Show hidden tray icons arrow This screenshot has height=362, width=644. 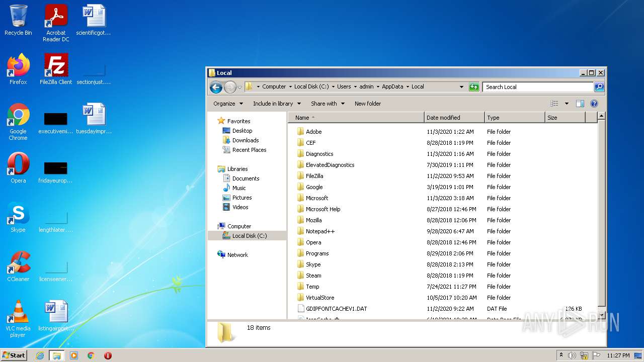point(561,355)
